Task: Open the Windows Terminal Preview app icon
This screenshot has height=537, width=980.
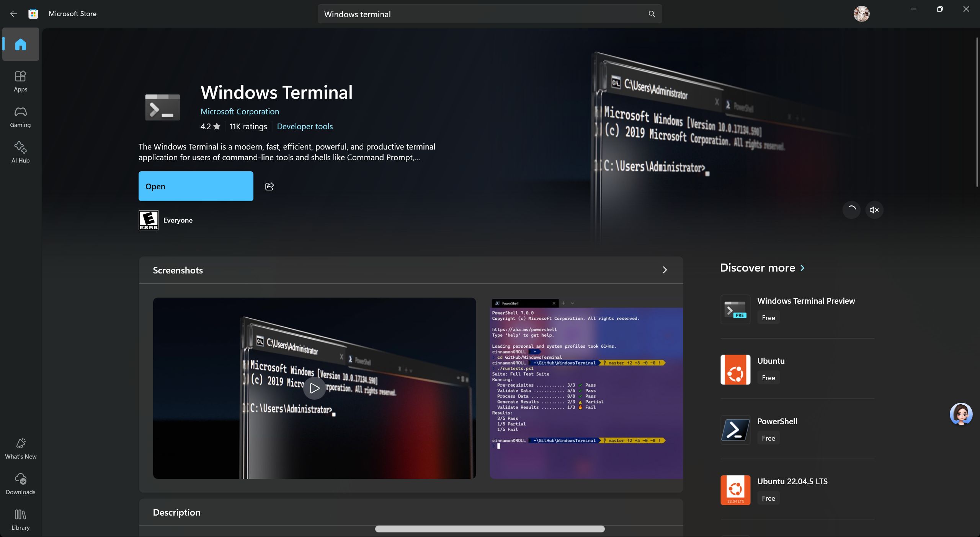Action: pos(735,309)
